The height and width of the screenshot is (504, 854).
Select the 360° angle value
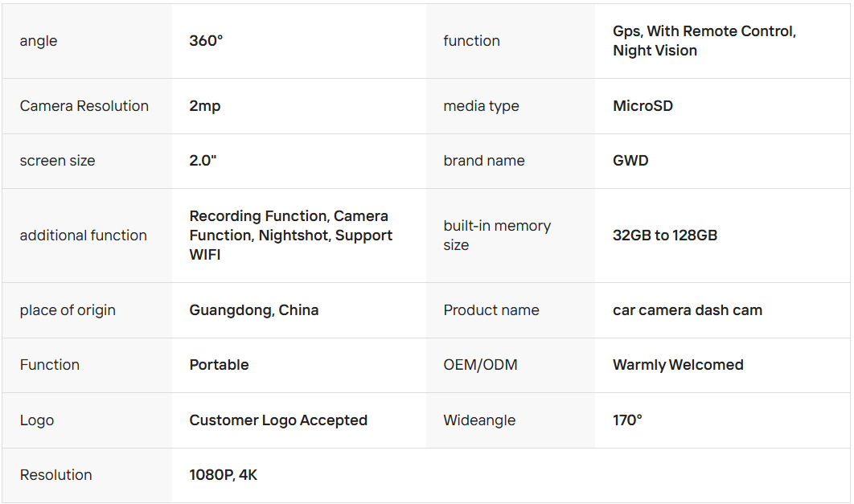pos(206,41)
